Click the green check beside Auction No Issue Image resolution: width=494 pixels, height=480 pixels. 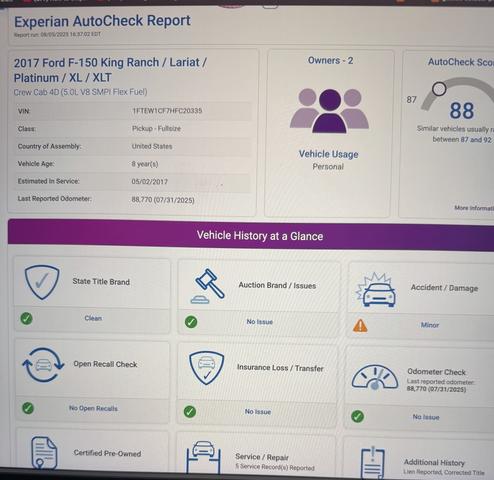point(191,322)
